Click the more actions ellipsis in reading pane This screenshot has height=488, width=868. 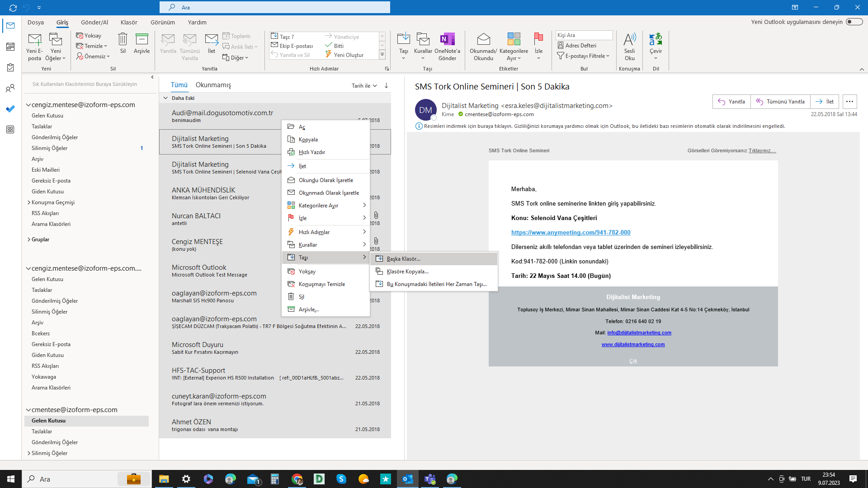(x=849, y=102)
